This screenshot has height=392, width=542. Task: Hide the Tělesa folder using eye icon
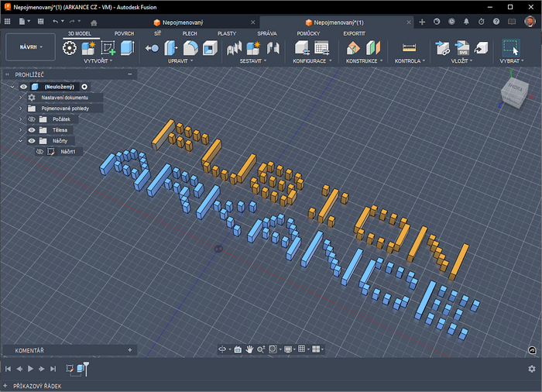(32, 130)
